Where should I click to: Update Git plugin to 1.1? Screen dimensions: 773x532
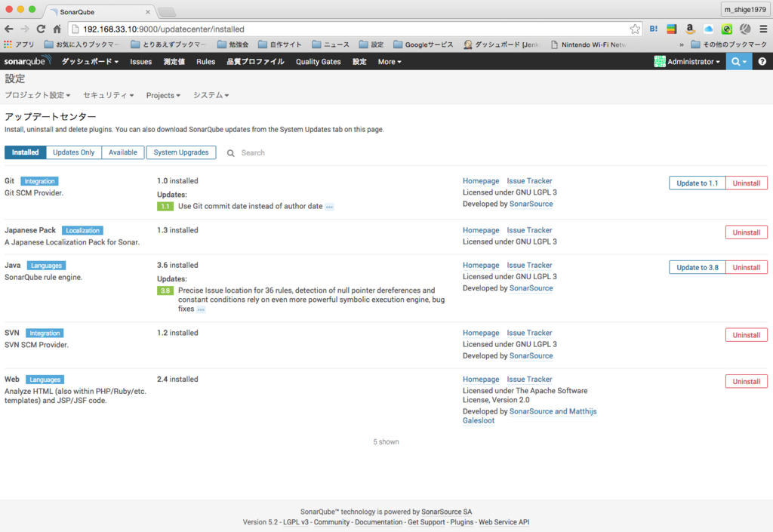tap(697, 183)
